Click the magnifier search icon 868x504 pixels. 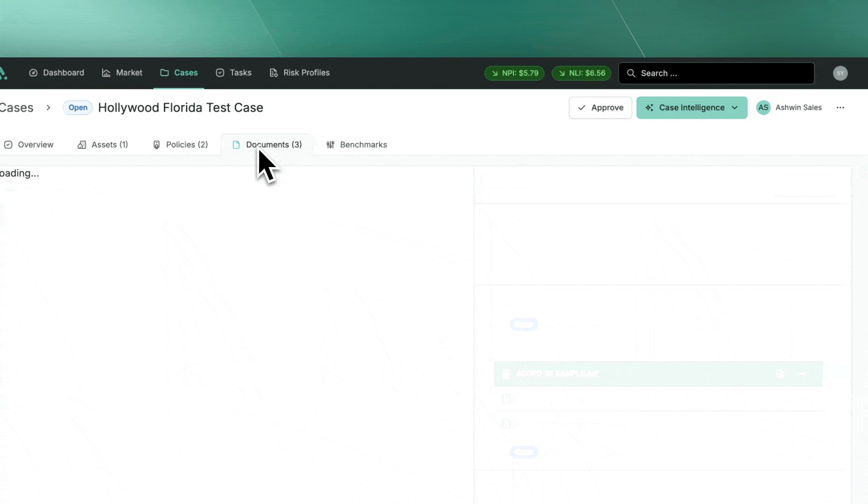pyautogui.click(x=631, y=73)
